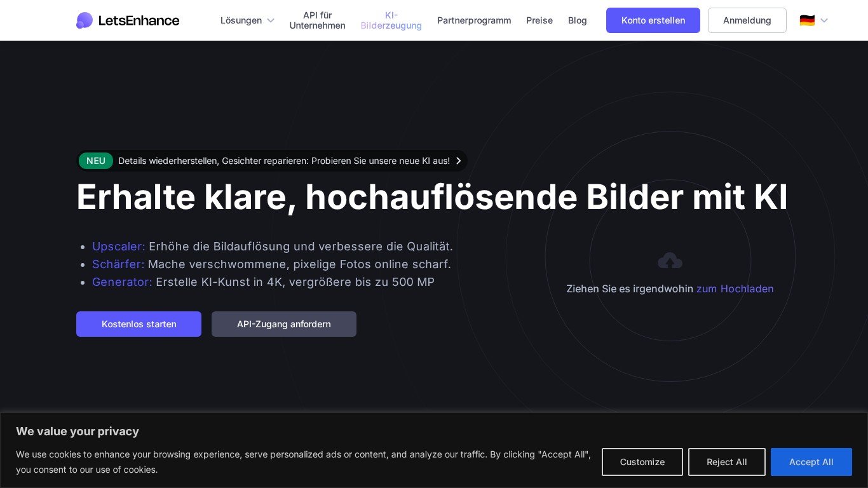This screenshot has height=488, width=868.
Task: Click Customize in the cookie banner
Action: [x=642, y=462]
